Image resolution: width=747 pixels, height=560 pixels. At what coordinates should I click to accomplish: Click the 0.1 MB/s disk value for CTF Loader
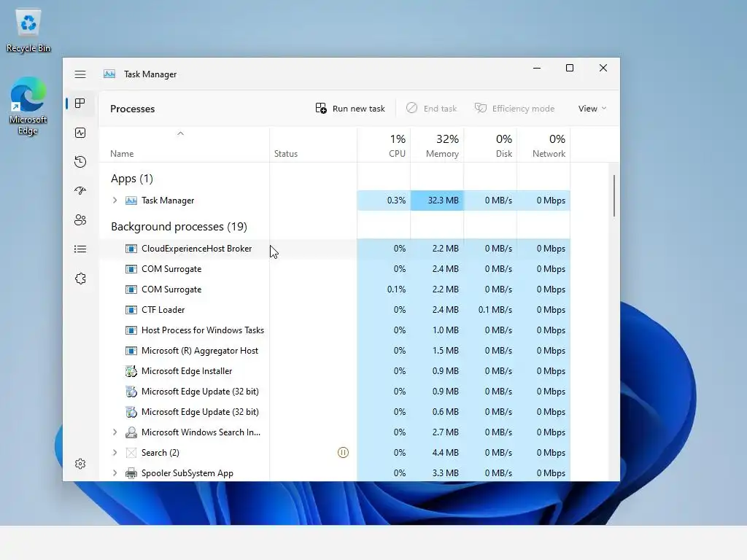click(490, 310)
